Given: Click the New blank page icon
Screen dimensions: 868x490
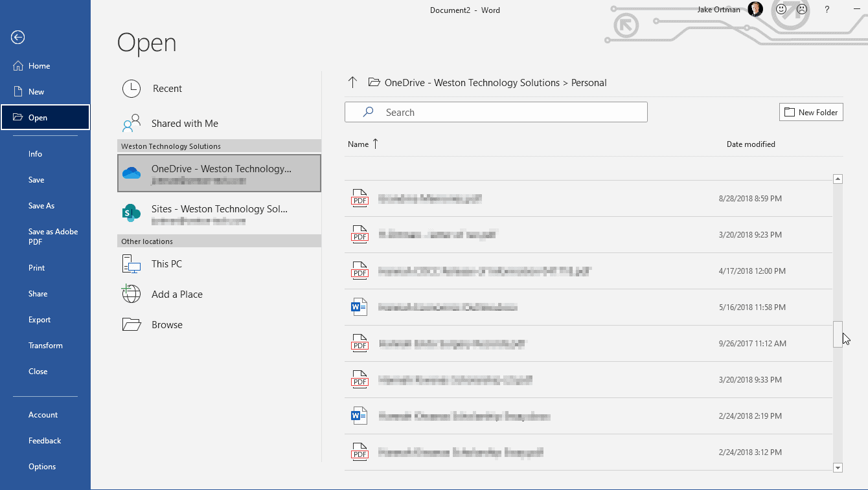Looking at the screenshot, I should click(18, 92).
